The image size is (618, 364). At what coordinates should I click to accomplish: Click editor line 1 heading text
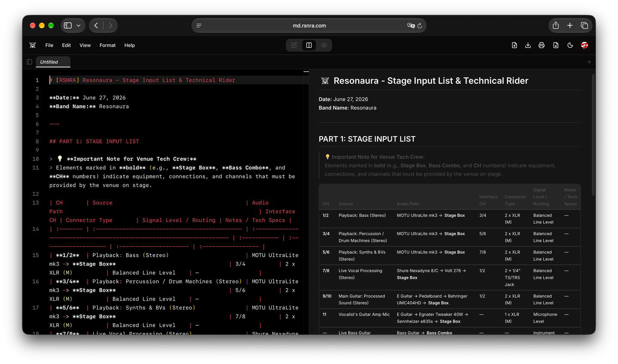point(142,80)
